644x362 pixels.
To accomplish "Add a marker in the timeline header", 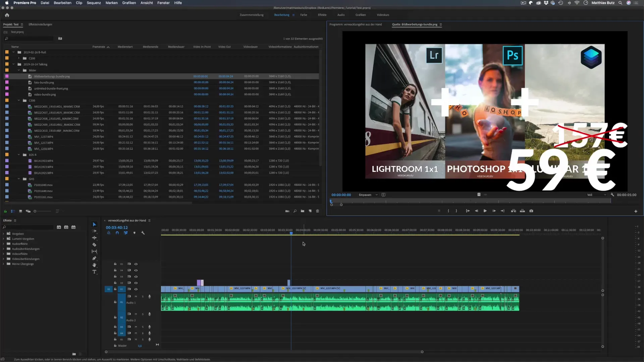I will pos(135,233).
